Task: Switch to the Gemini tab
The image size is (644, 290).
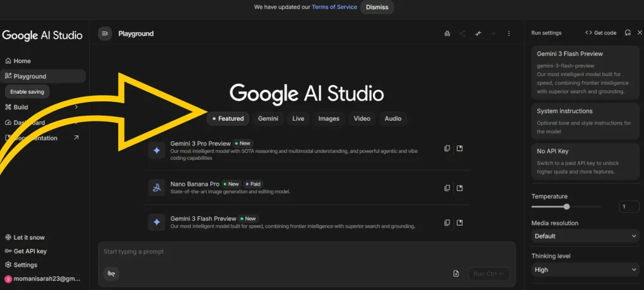Action: coord(268,119)
